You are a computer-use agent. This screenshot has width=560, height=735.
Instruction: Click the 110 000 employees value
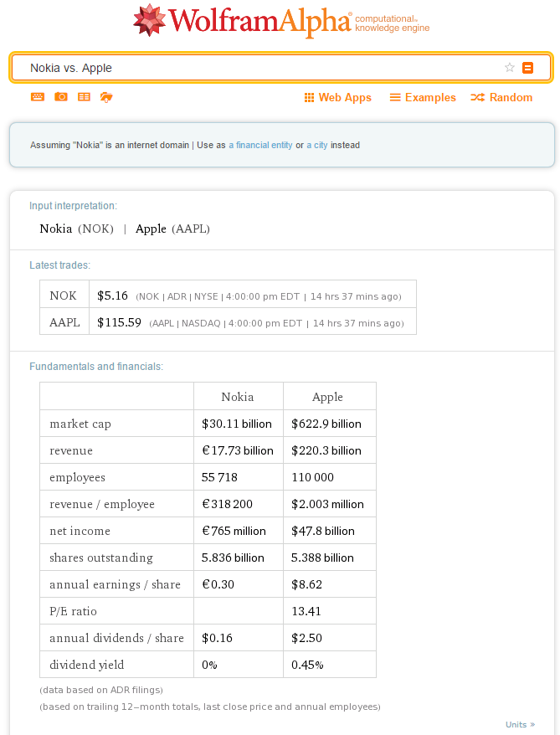(312, 477)
